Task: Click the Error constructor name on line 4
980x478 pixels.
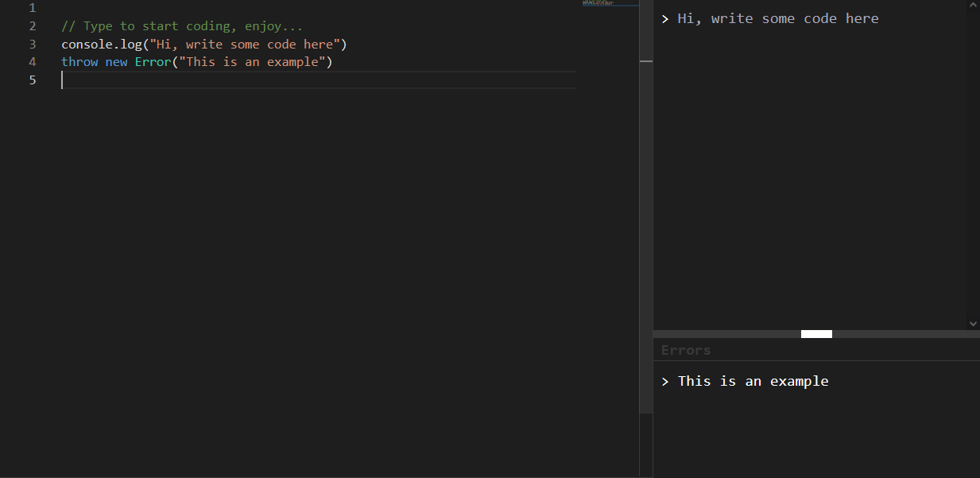Action: pyautogui.click(x=153, y=61)
